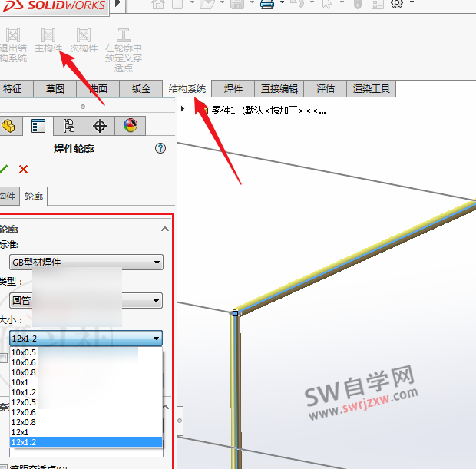Confirm with the green checkmark

[x=4, y=169]
